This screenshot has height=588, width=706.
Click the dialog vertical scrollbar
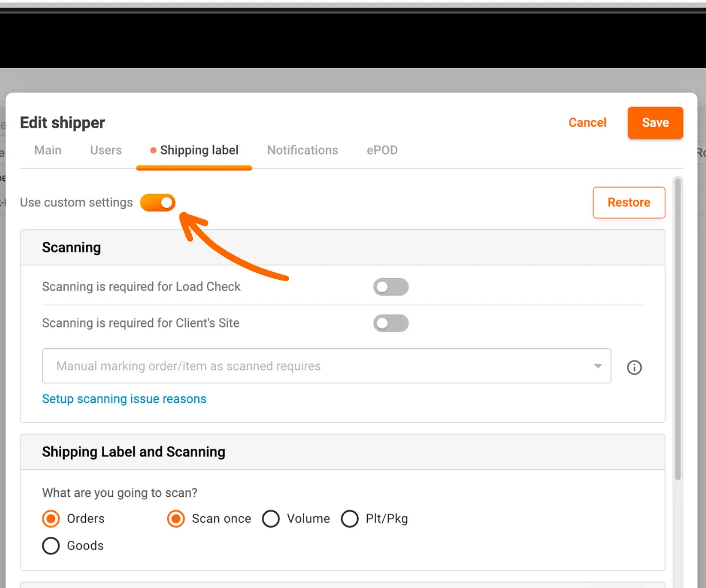coord(678,329)
